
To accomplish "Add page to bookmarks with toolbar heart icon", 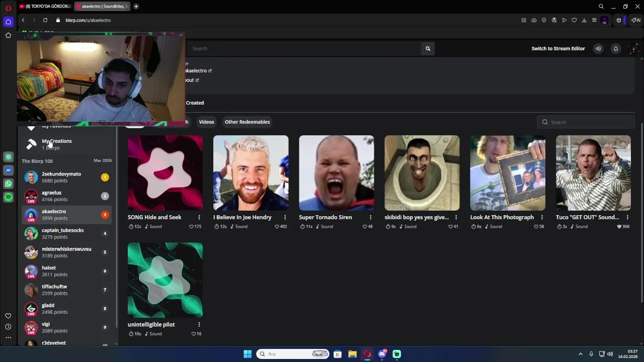I will pos(574,20).
